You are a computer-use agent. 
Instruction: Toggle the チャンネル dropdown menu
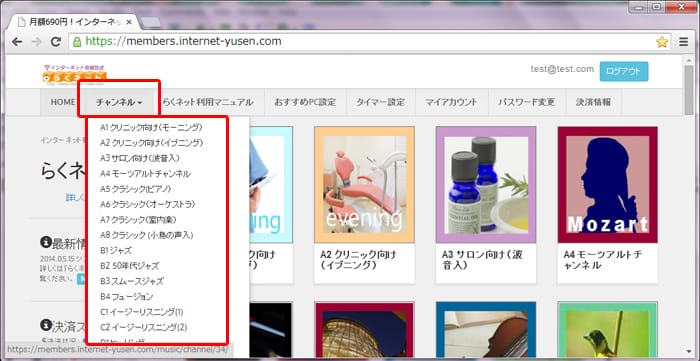(x=119, y=102)
